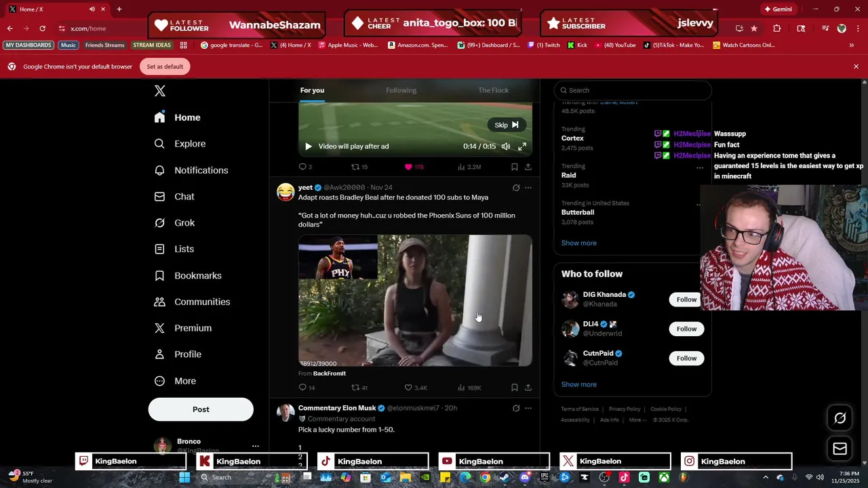Open the apps grid icon in the bookmarks bar
The width and height of the screenshot is (868, 488).
183,45
